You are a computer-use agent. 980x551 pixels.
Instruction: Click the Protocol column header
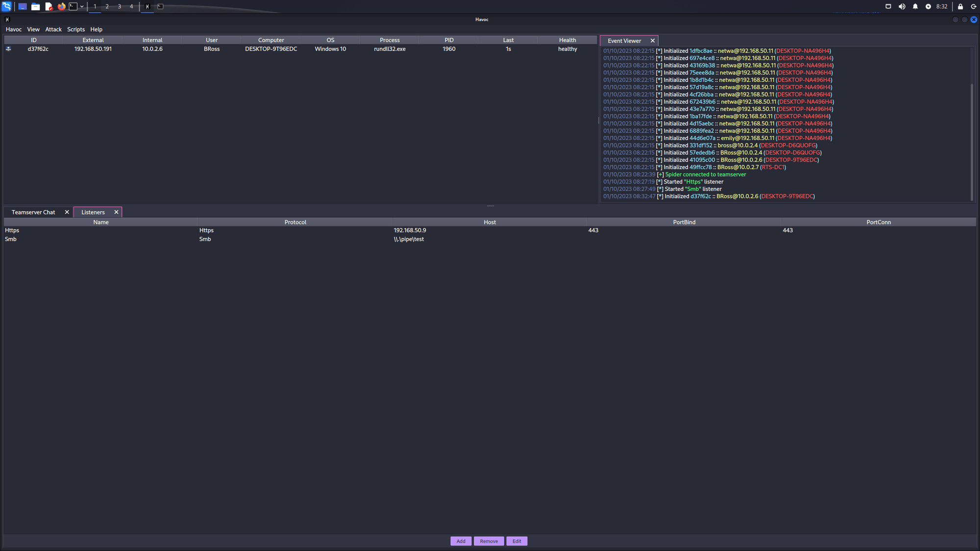coord(295,222)
